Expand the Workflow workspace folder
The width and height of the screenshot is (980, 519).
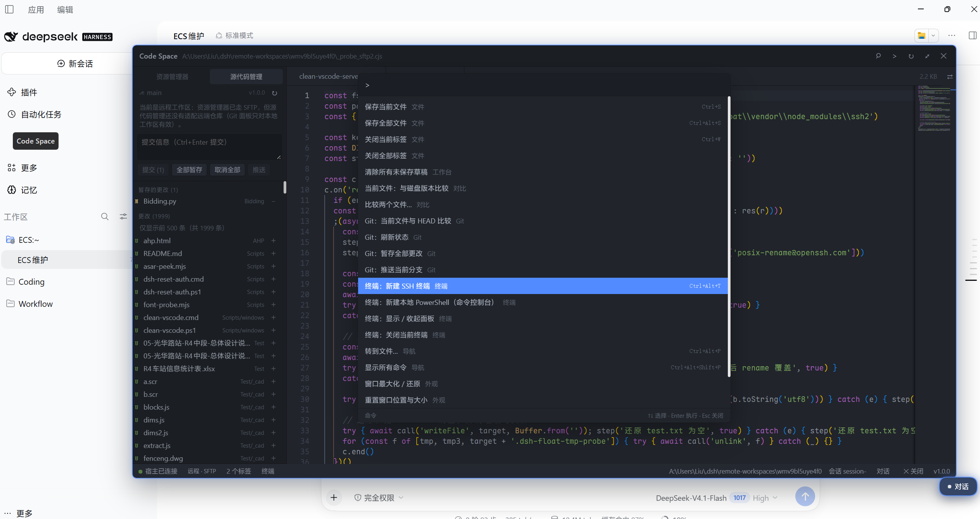pos(30,304)
